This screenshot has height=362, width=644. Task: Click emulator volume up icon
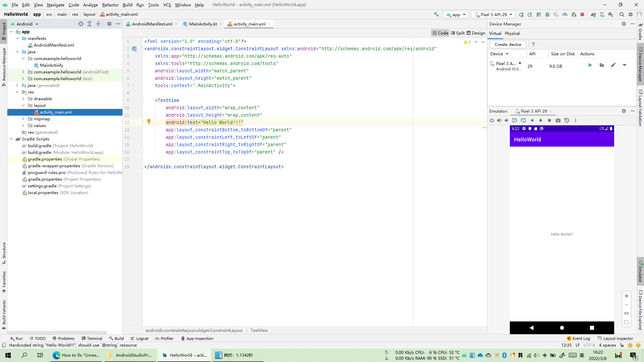[499, 120]
